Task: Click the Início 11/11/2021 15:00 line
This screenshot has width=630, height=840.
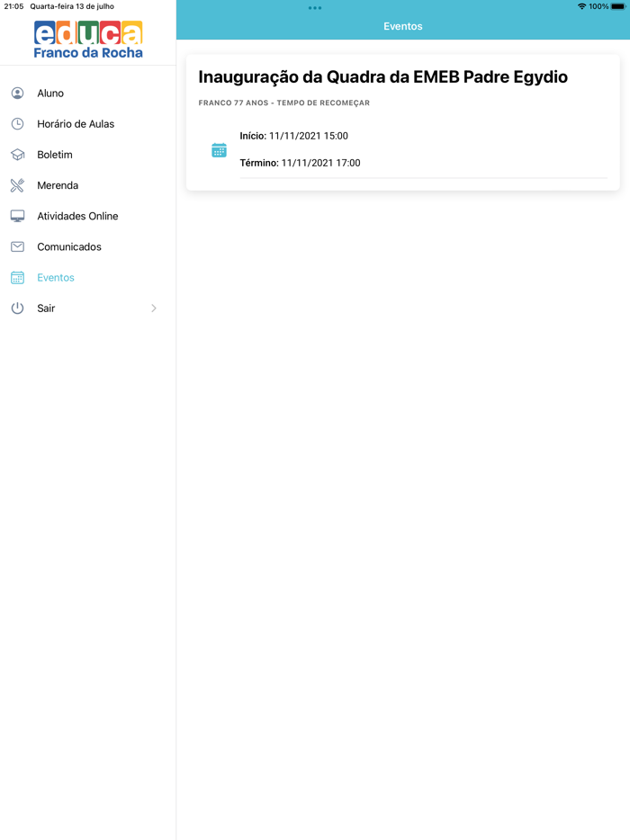Action: click(x=293, y=136)
